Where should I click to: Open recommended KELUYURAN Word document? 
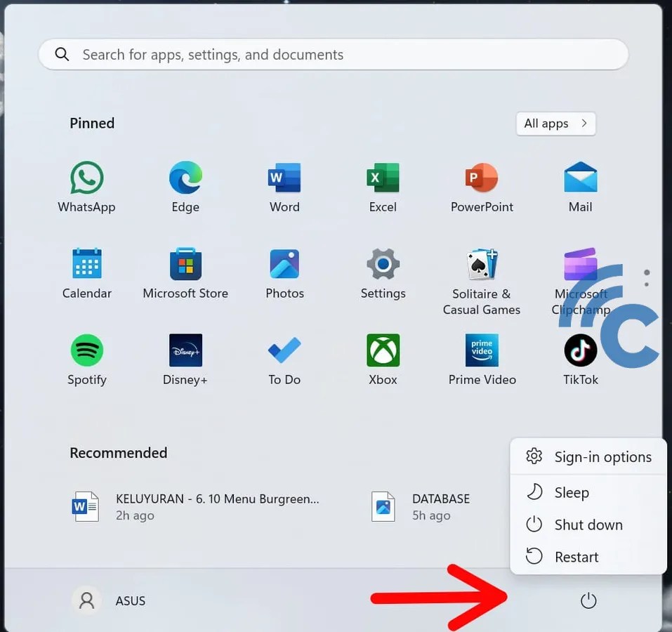point(195,506)
